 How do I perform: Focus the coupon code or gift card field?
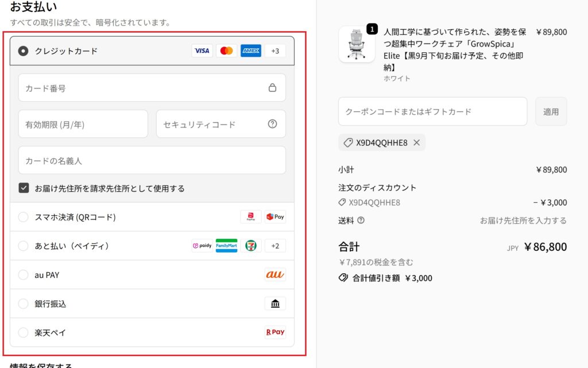tap(432, 111)
